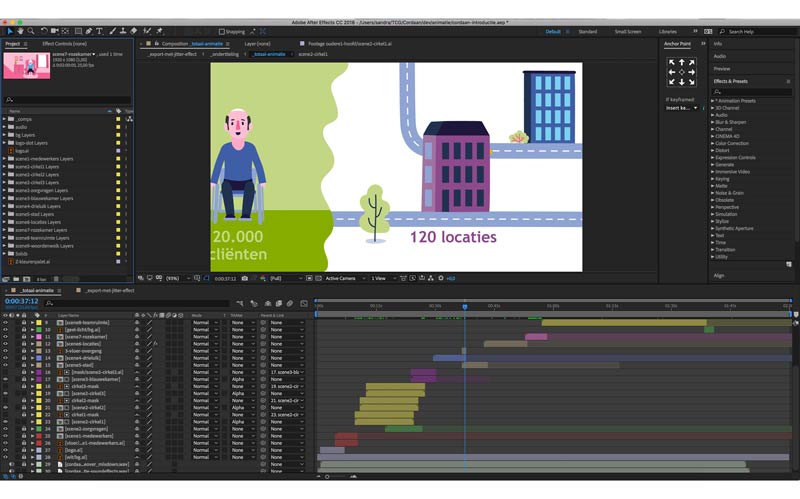Open the composition flowchart icon in viewer
The height and width of the screenshot is (499, 800).
click(431, 279)
